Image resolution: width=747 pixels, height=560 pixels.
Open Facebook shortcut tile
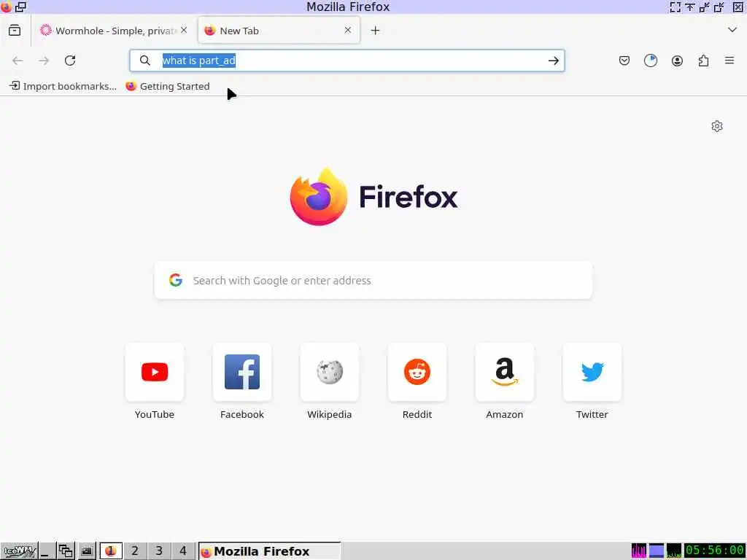click(242, 381)
